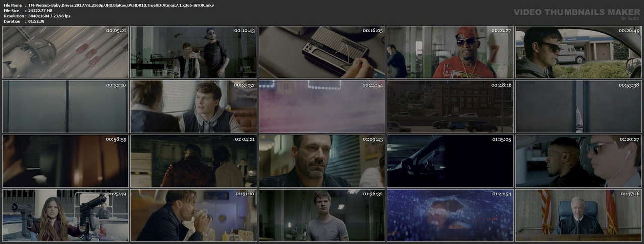
Task: Select the thumbnail at 00:05:21
Action: coord(65,52)
